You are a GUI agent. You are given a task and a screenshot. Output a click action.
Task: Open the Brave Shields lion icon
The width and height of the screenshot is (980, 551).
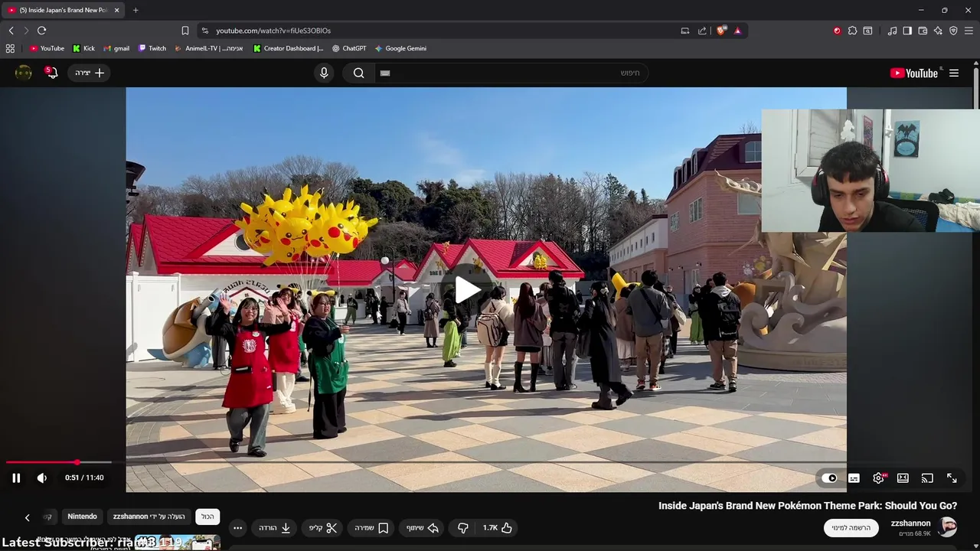coord(721,31)
